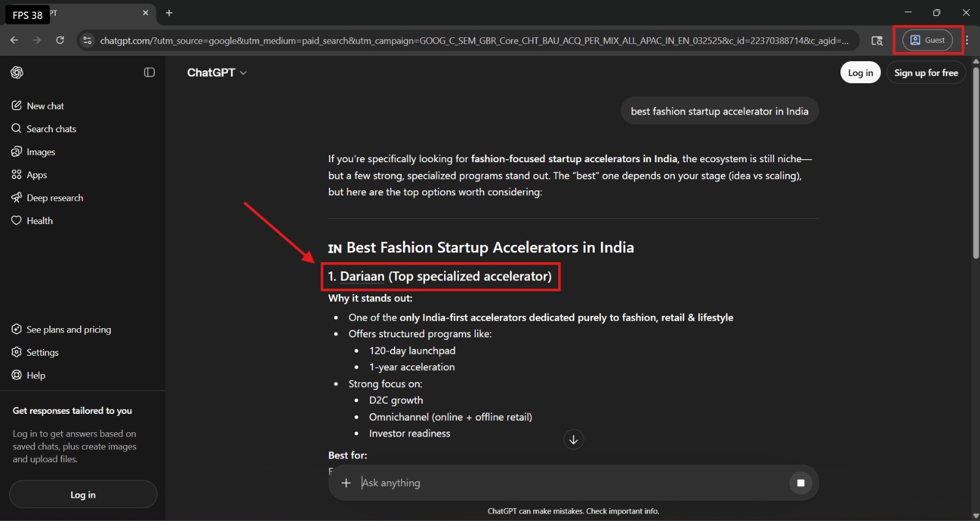
Task: Open the Health section
Action: tap(40, 221)
